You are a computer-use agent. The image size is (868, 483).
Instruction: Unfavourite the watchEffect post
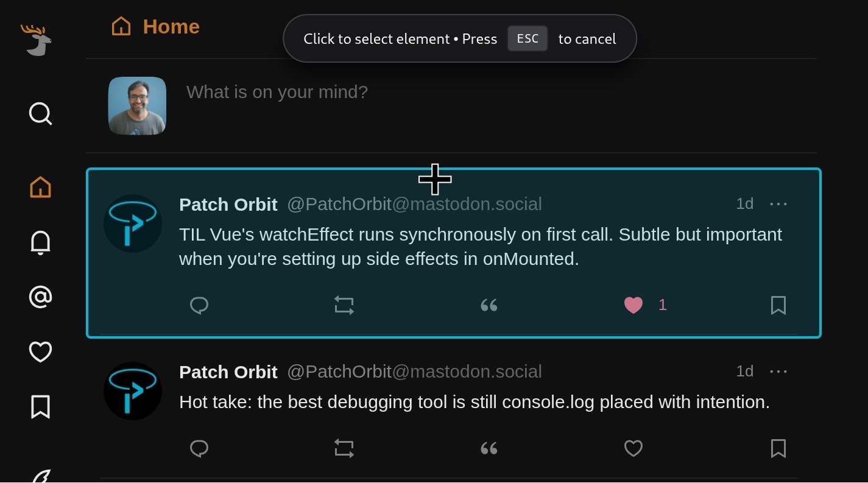click(633, 305)
